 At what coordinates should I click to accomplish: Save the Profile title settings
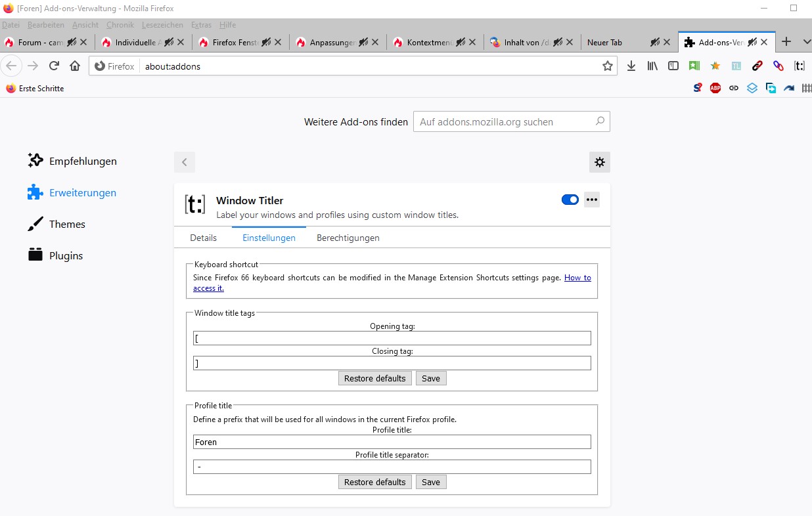pyautogui.click(x=431, y=482)
